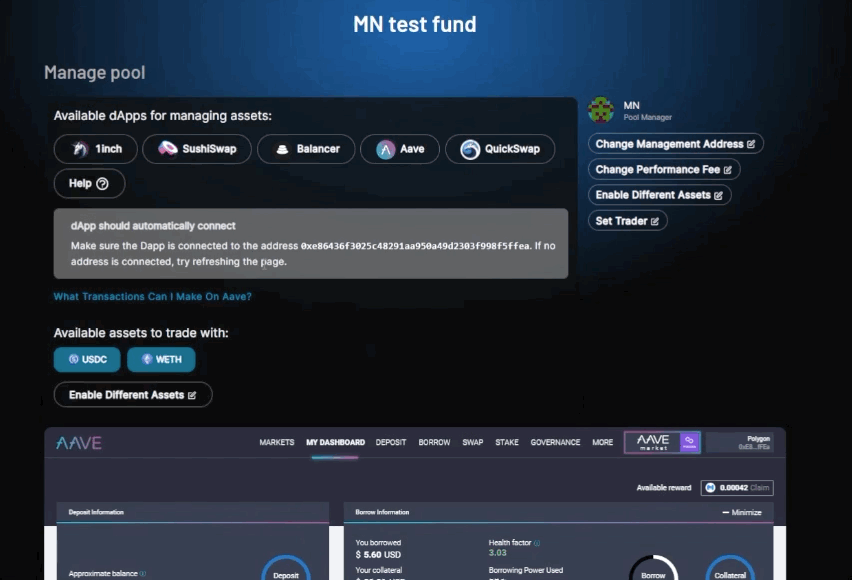Select the USDC asset chip
The height and width of the screenshot is (580, 852).
(87, 360)
